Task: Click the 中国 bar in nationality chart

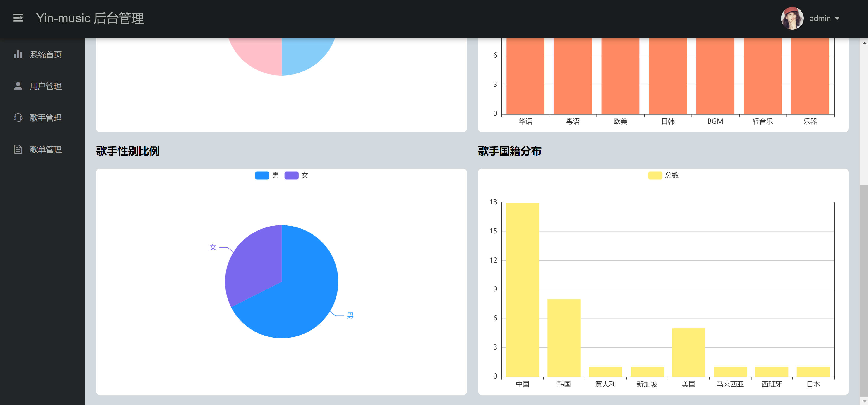Action: coord(522,289)
